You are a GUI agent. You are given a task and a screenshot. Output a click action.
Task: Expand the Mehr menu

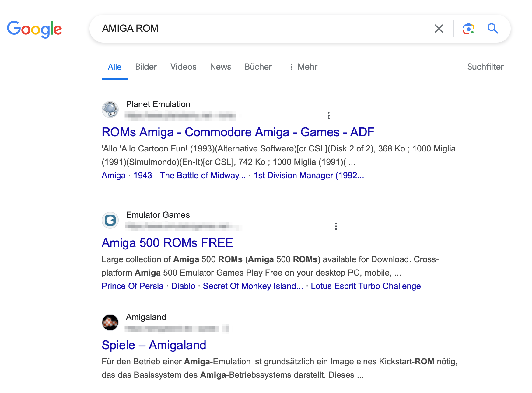tap(303, 67)
